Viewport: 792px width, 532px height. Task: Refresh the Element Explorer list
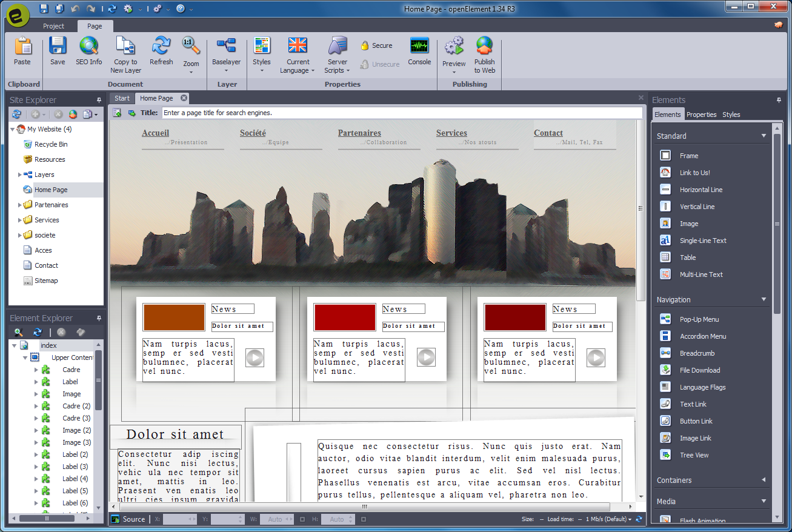(x=38, y=332)
